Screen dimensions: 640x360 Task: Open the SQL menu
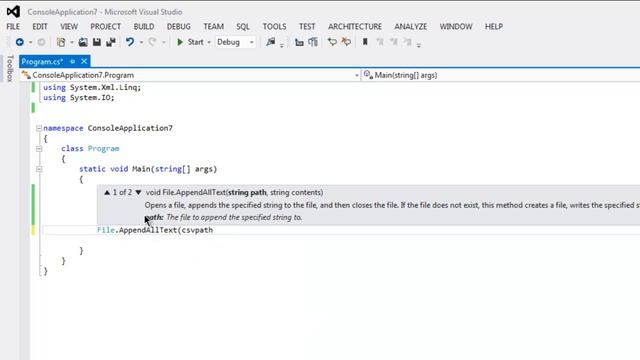pyautogui.click(x=242, y=27)
